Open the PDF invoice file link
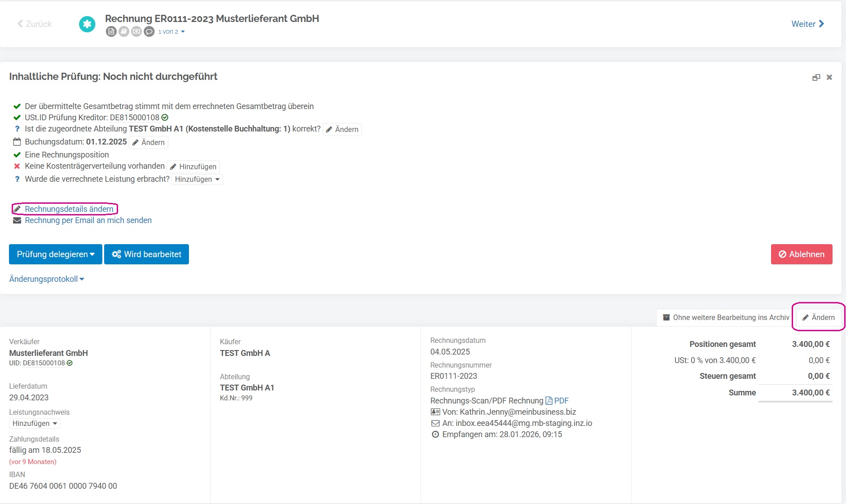The image size is (846, 504). (557, 401)
